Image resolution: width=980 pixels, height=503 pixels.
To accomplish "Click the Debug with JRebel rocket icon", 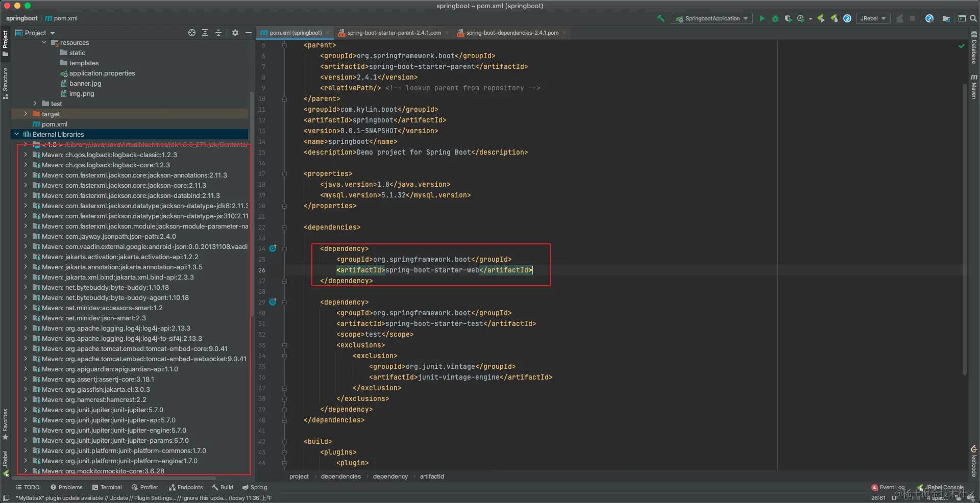I will click(x=834, y=18).
